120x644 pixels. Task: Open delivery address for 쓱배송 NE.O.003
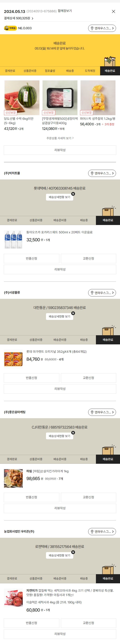tap(102, 28)
